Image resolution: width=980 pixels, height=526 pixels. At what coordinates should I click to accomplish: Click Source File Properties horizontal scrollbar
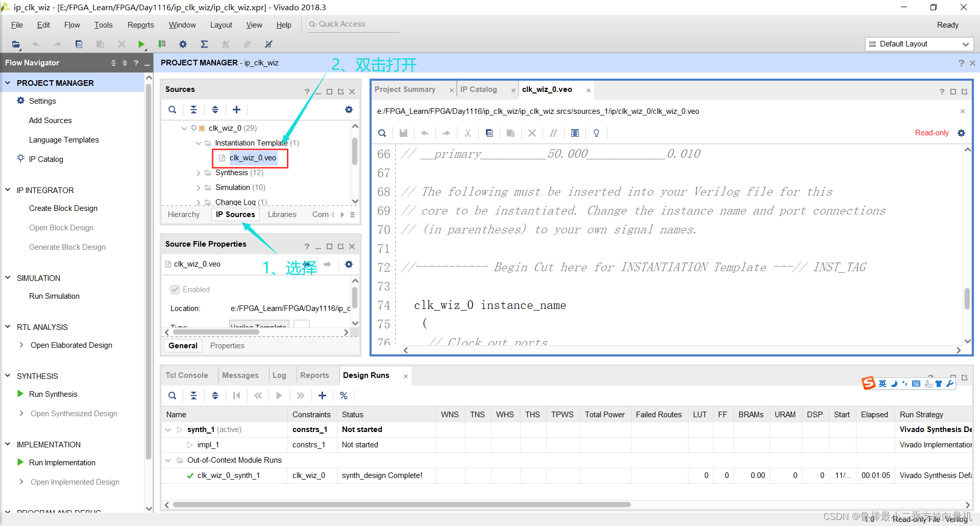point(215,332)
